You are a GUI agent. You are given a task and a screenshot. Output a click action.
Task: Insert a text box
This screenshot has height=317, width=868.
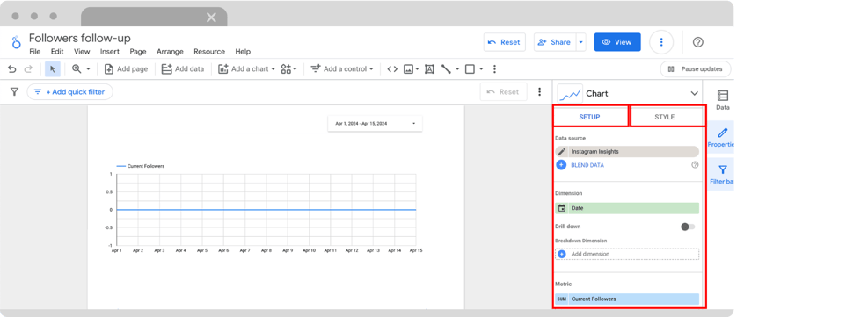(429, 69)
